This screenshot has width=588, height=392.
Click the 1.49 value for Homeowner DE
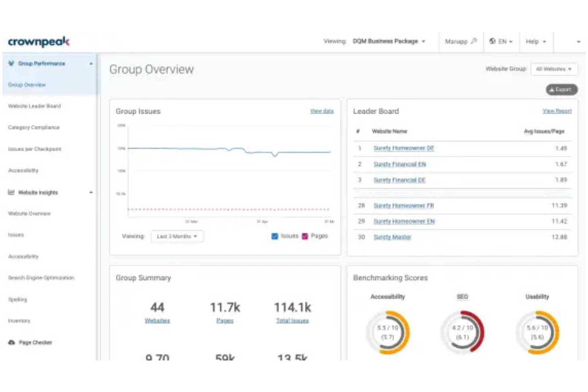pos(561,148)
